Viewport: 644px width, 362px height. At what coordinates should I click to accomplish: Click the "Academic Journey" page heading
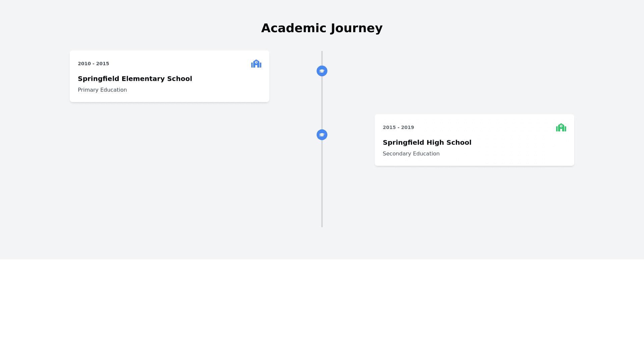pos(322,28)
